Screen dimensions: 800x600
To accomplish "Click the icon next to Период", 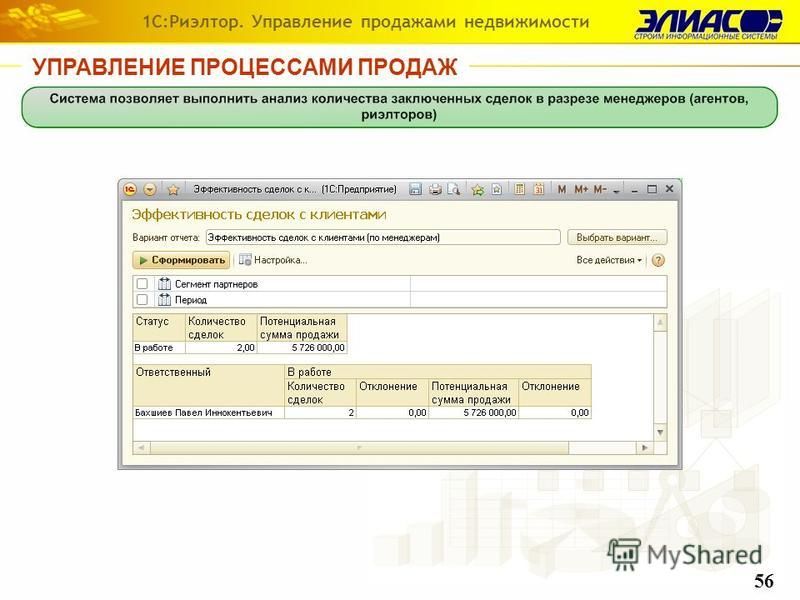I will [164, 299].
